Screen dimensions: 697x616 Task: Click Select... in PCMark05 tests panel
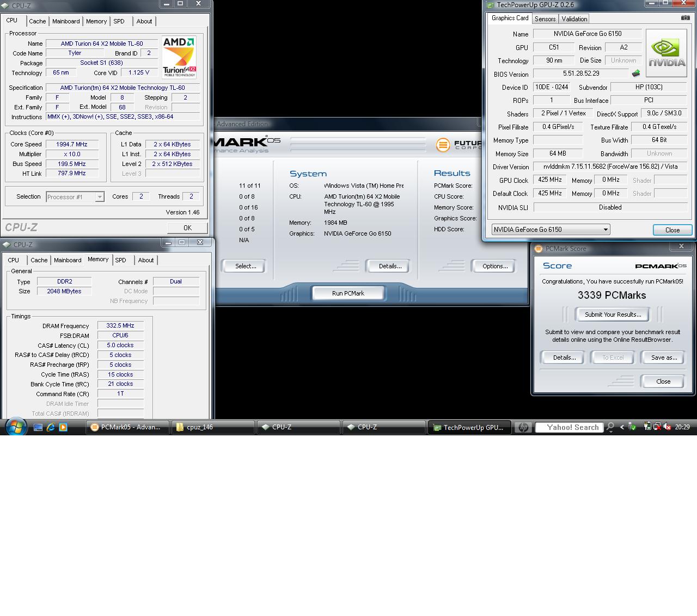tap(246, 266)
